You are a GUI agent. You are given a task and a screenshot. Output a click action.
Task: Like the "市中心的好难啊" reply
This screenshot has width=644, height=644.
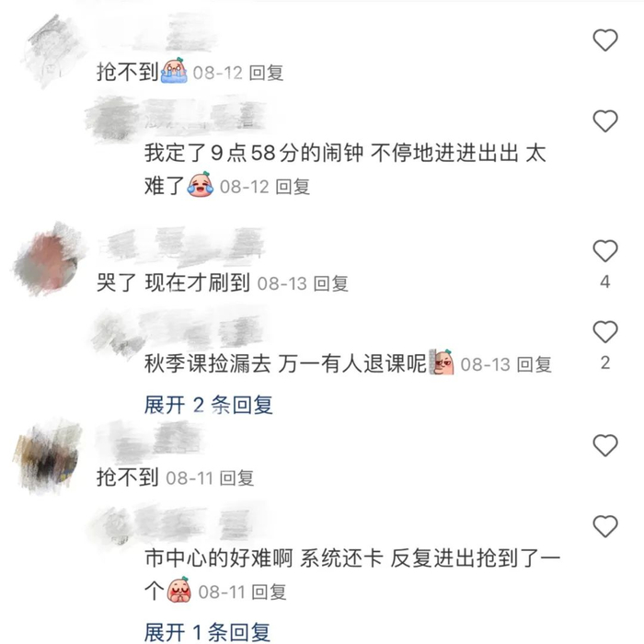point(605,526)
